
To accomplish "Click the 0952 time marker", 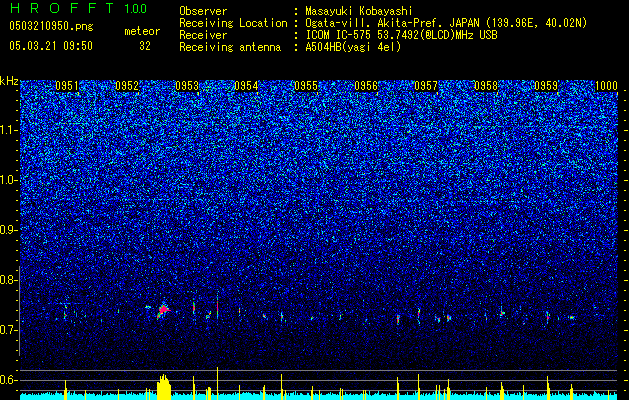I will tap(127, 86).
